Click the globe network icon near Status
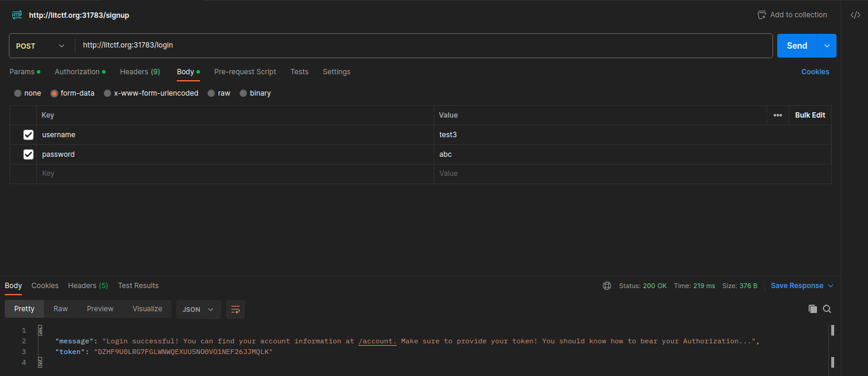This screenshot has width=868, height=376. click(607, 286)
